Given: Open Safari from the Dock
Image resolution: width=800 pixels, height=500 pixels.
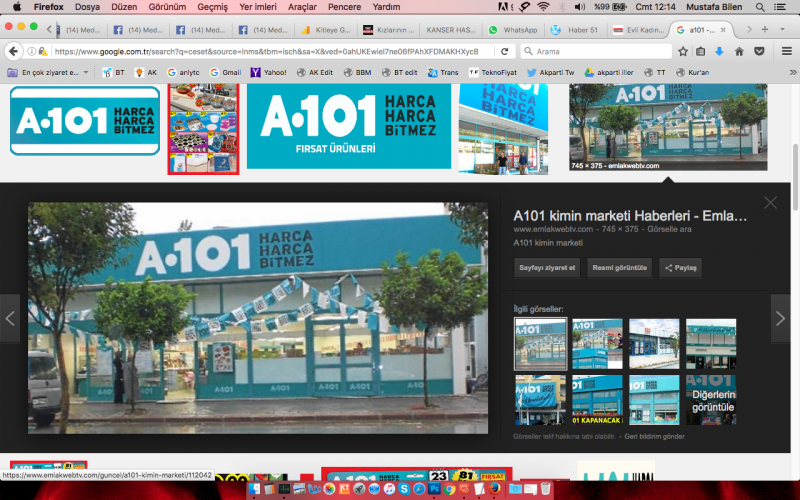Looking at the screenshot, I should pyautogui.click(x=419, y=489).
